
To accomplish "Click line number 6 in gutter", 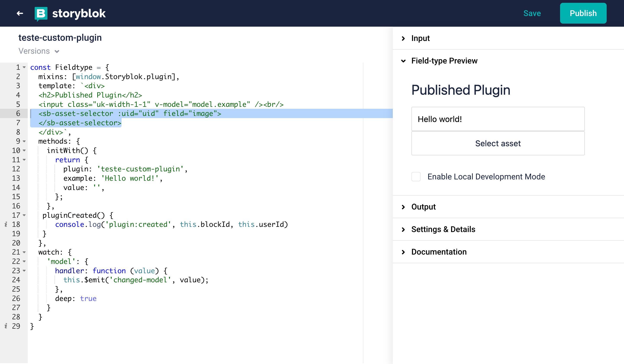I will click(18, 114).
